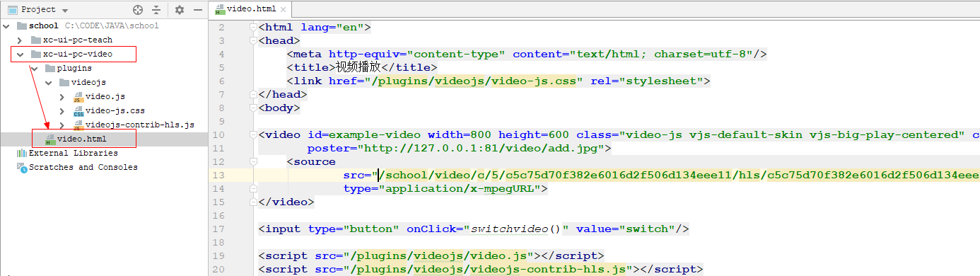Click the HTML file icon on editor tab
Viewport: 980px width, 276px height.
[x=220, y=10]
